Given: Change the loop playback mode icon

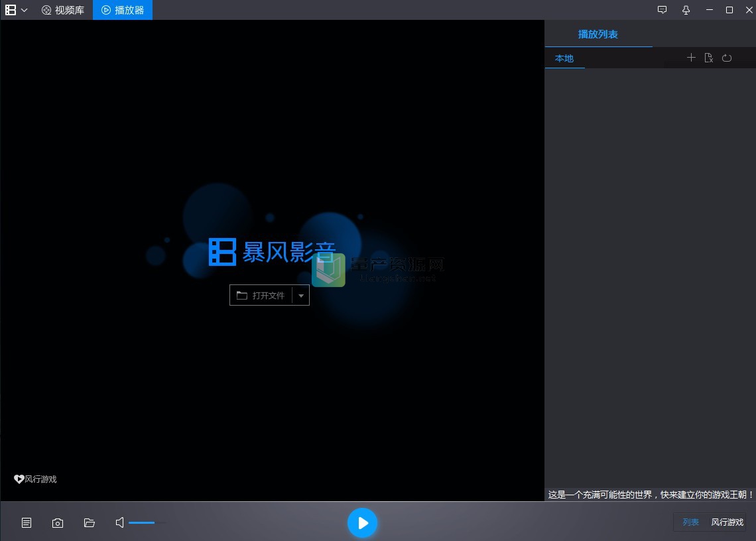Looking at the screenshot, I should point(727,58).
